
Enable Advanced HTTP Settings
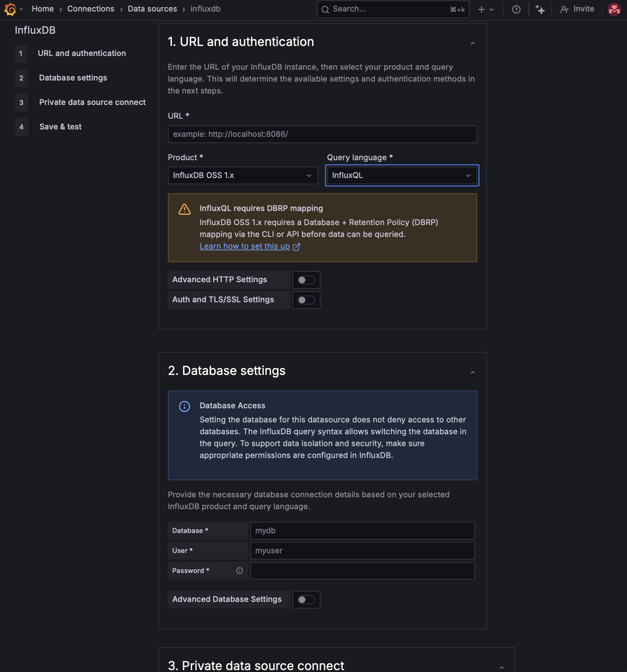point(306,280)
